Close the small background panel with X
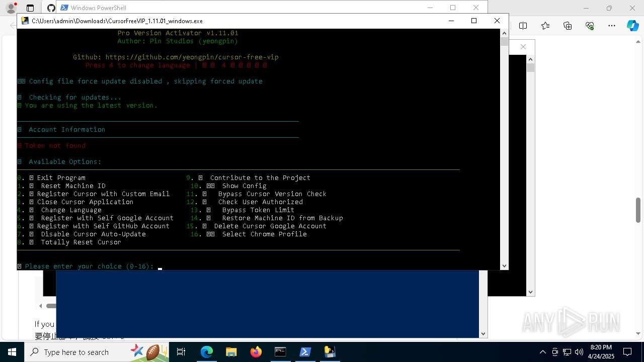The image size is (644, 362). pos(523,47)
